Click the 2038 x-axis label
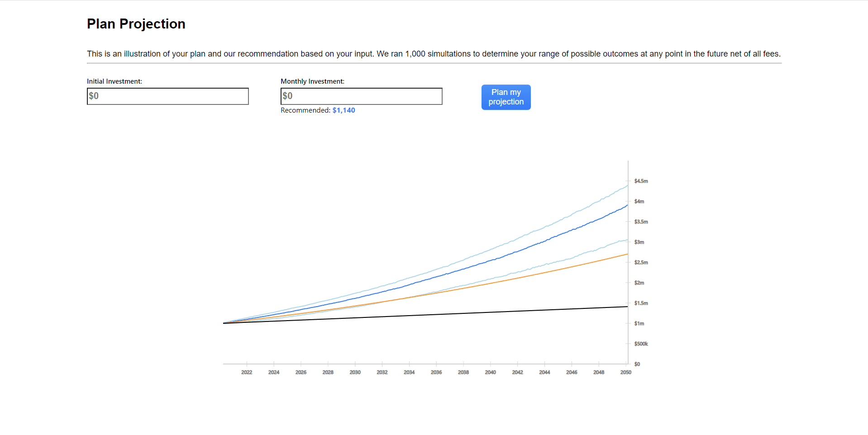868x435 pixels. pyautogui.click(x=463, y=372)
